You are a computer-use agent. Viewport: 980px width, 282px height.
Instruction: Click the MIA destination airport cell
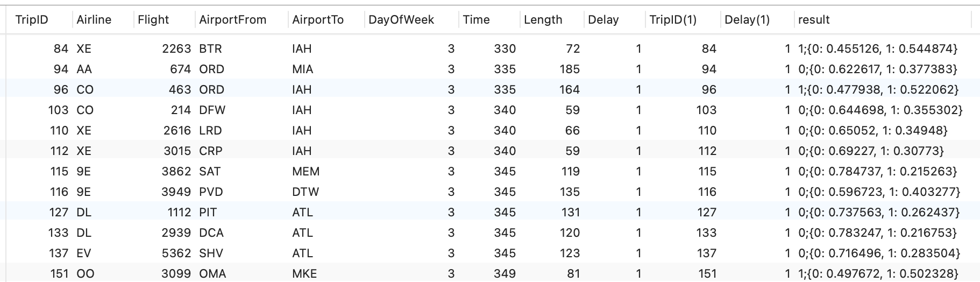302,69
